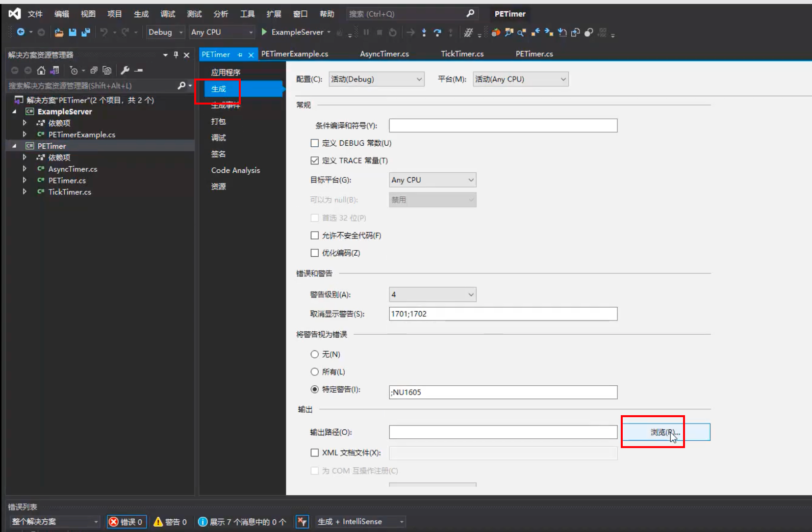This screenshot has height=532, width=812.
Task: Switch to the TickTimer.cs tab
Action: pyautogui.click(x=462, y=54)
